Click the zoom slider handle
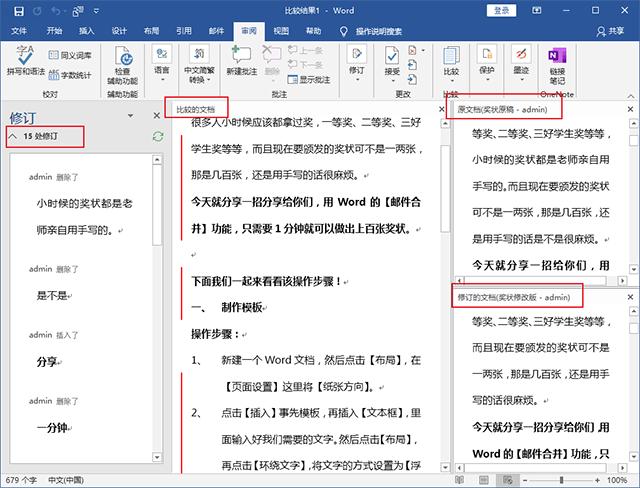Image resolution: width=640 pixels, height=488 pixels. click(562, 480)
